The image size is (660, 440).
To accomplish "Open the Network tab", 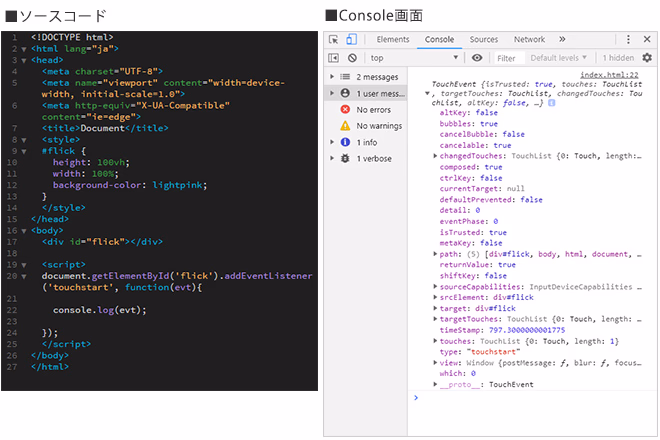I will (x=529, y=40).
